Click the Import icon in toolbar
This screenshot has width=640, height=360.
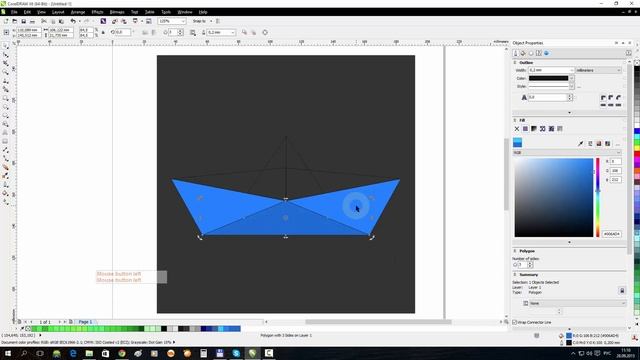tap(115, 21)
